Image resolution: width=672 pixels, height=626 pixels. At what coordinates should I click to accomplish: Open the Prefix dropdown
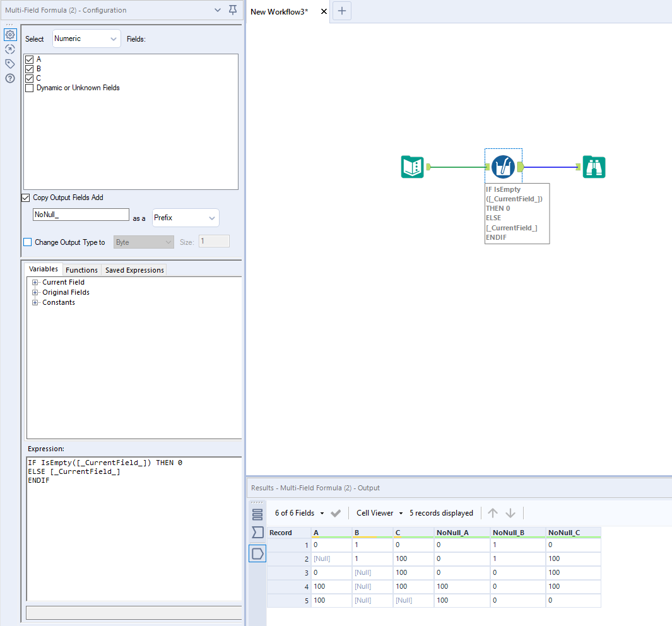pos(186,218)
